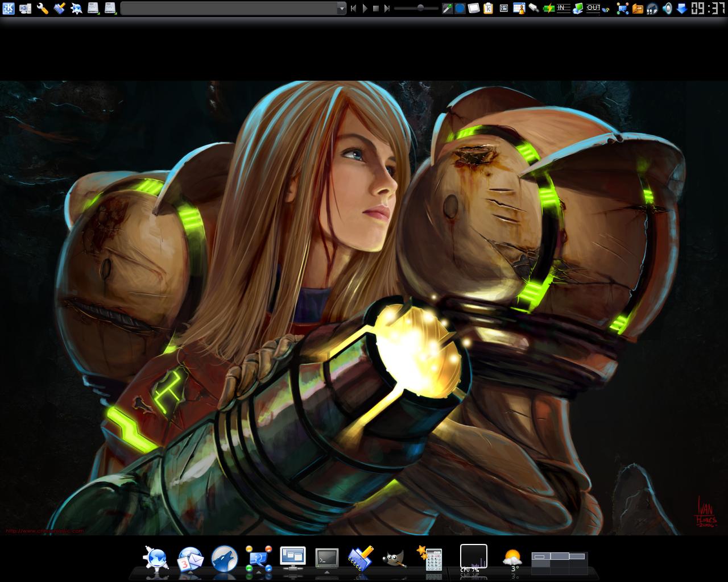728x582 pixels.
Task: Click the blue color swatch in the panel
Action: tap(460, 8)
